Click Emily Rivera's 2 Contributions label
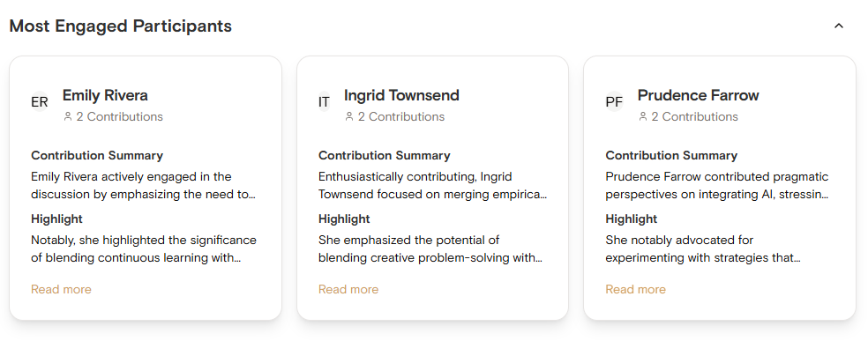The height and width of the screenshot is (341, 868). (120, 116)
